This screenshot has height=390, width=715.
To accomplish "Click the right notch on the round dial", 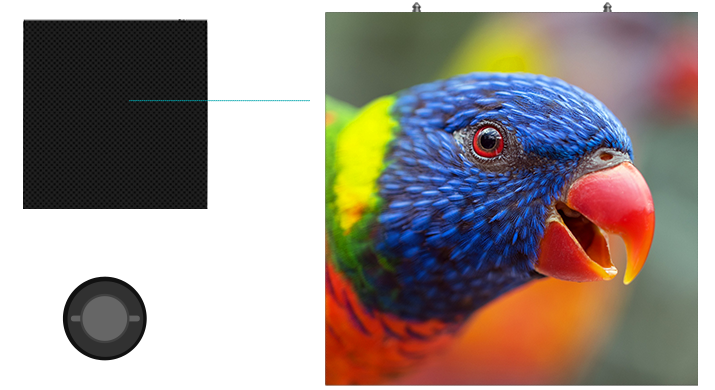I will tap(134, 318).
